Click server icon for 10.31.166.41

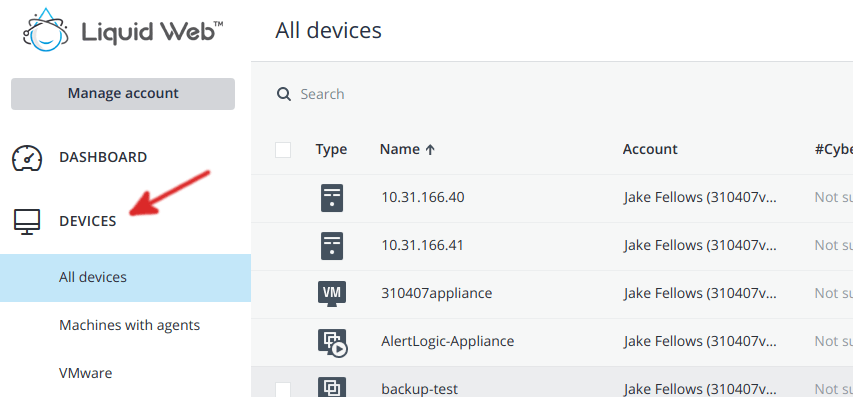tap(332, 245)
